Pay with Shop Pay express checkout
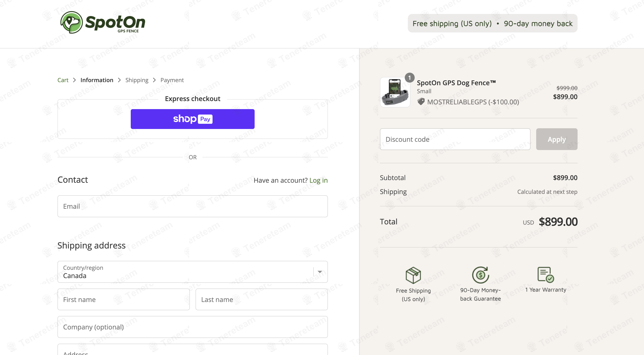Viewport: 644px width, 355px height. (192, 119)
